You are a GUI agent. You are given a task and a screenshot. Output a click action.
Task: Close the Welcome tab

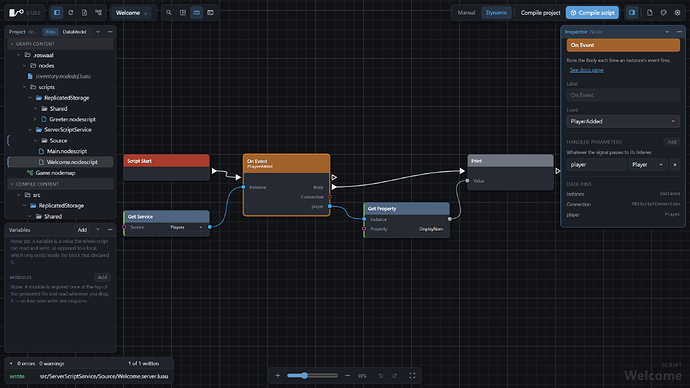pyautogui.click(x=146, y=13)
